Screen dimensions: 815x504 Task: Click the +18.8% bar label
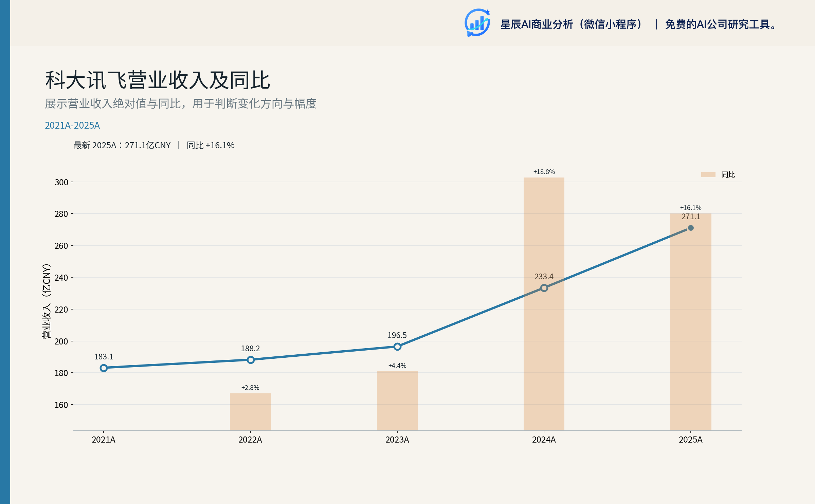coord(544,172)
